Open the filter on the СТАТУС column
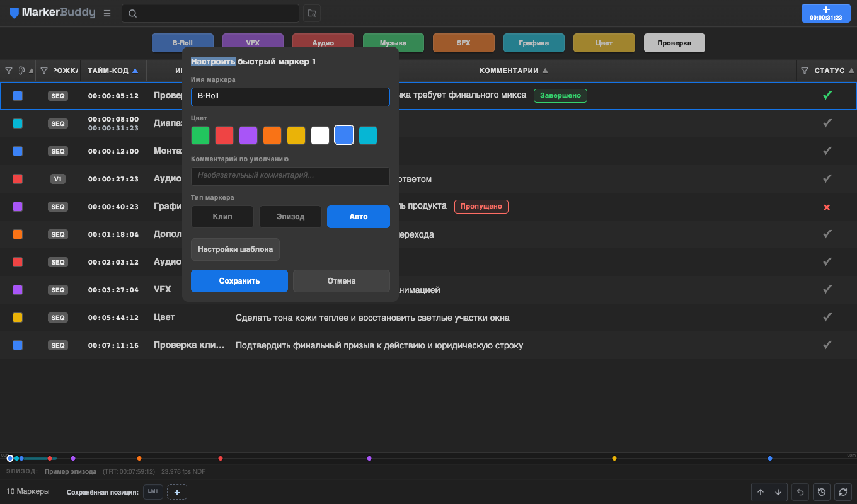The width and height of the screenshot is (857, 504). (804, 71)
